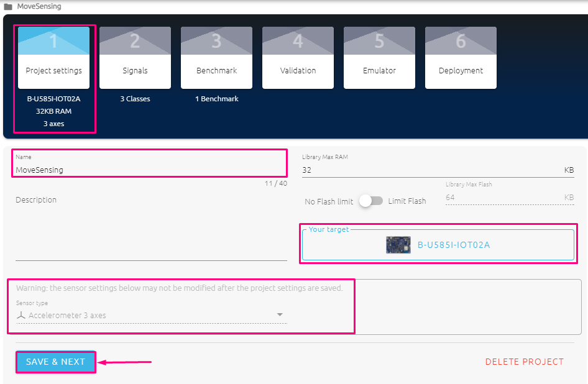This screenshot has height=384, width=588.
Task: Edit the project Name field
Action: tap(152, 170)
